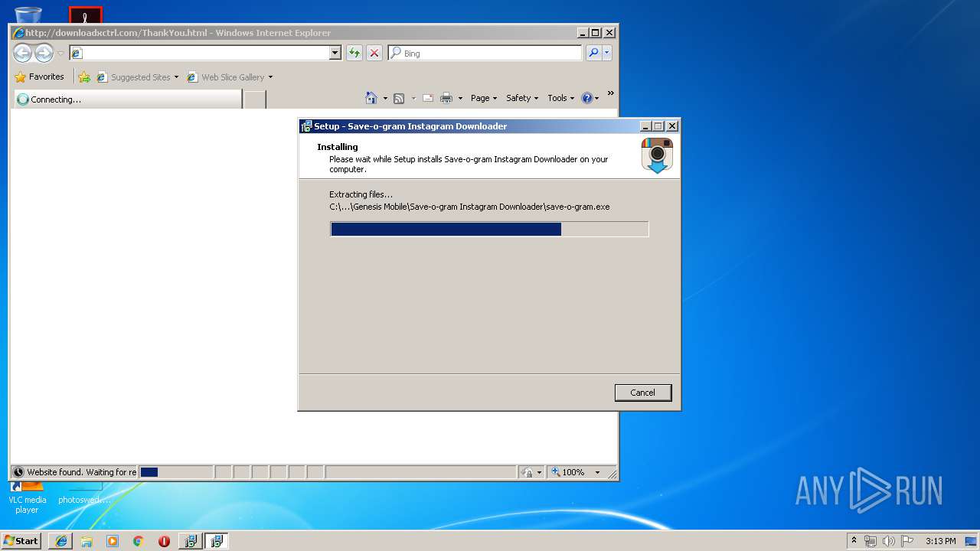Viewport: 980px width, 551px height.
Task: Click the RSS feeds icon
Action: (399, 98)
